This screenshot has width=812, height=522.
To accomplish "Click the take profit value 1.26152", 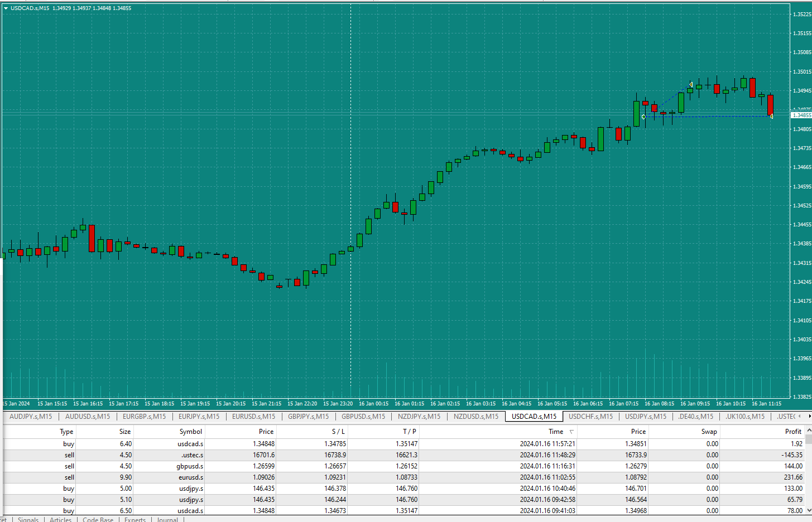I will pyautogui.click(x=407, y=466).
